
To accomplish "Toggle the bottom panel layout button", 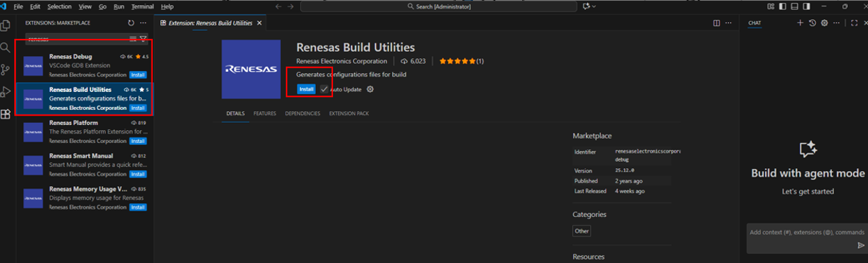I will click(795, 6).
